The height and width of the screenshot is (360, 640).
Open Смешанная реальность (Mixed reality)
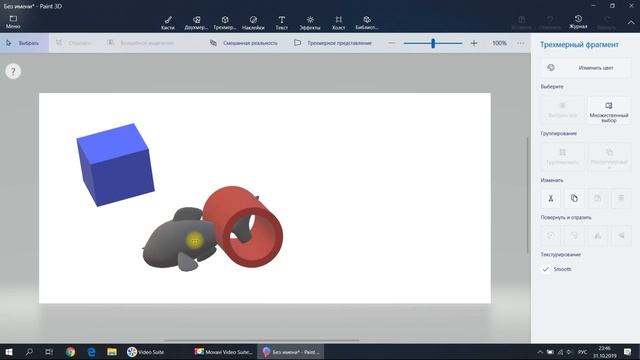coord(244,43)
